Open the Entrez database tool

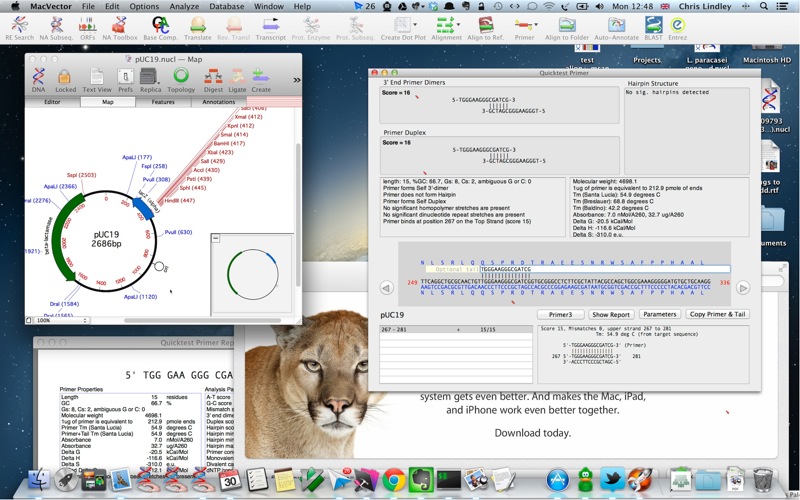677,28
